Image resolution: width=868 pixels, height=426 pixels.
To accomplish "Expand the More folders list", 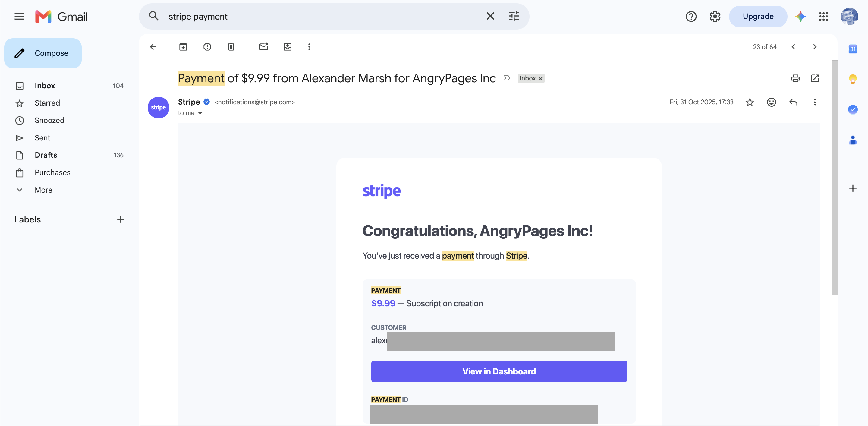I will point(43,190).
